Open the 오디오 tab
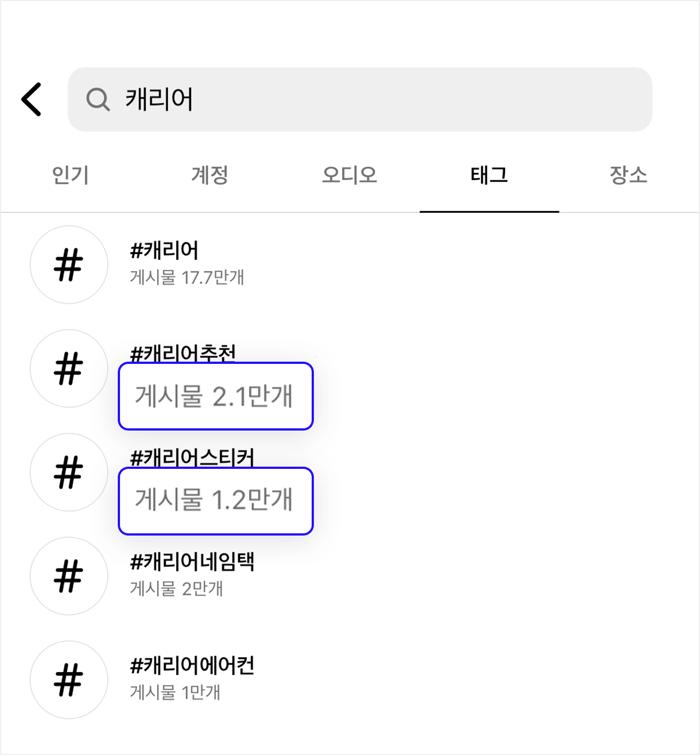This screenshot has height=755, width=700. (349, 176)
